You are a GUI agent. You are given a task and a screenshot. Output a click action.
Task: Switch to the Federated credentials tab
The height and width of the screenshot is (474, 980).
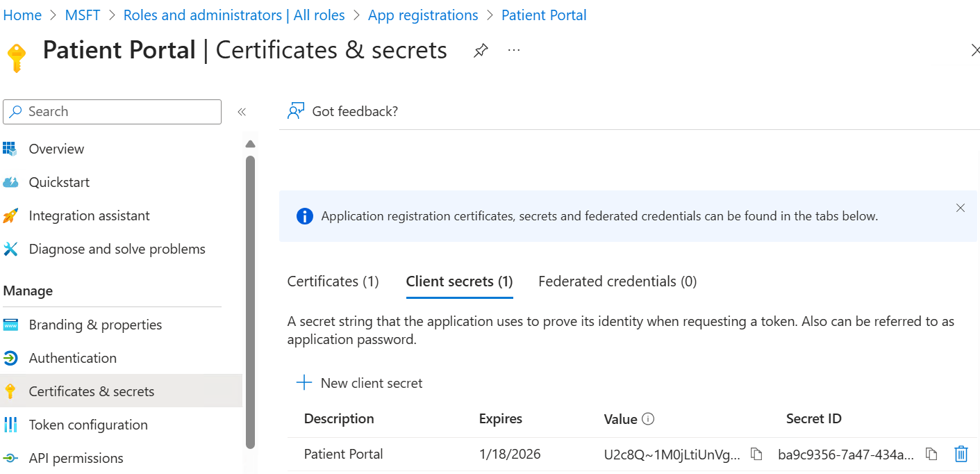(617, 281)
